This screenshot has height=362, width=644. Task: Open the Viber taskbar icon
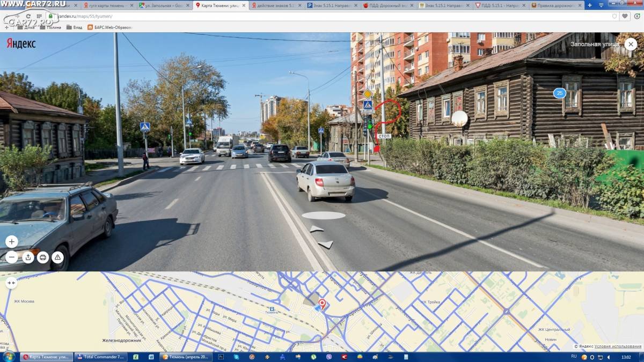coord(329,357)
